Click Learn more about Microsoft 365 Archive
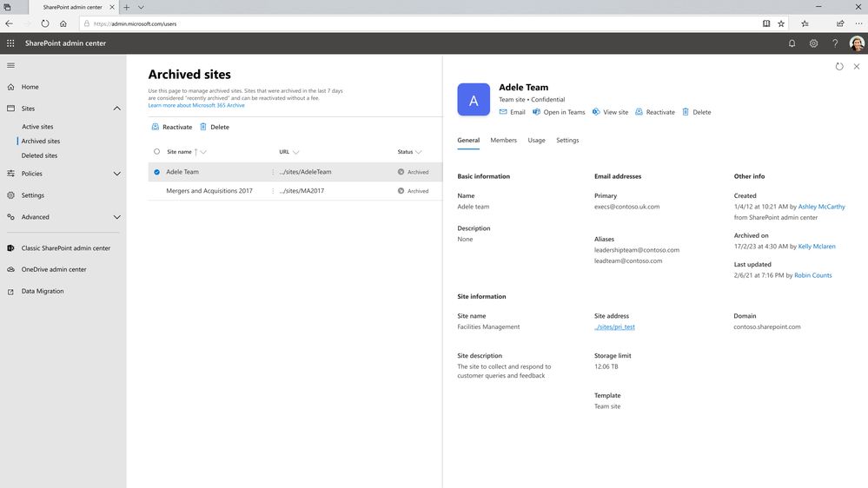The height and width of the screenshot is (488, 868). coord(196,105)
